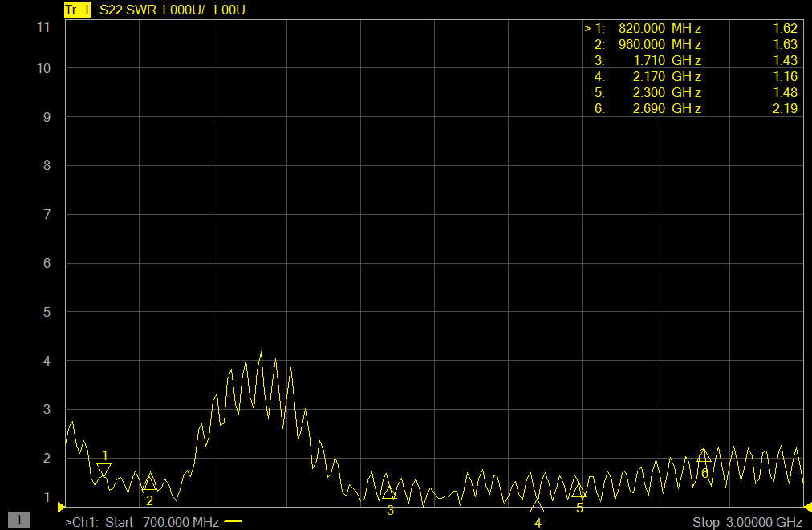Click the left reference level arrow indicator
This screenshot has width=812, height=530.
[61, 507]
